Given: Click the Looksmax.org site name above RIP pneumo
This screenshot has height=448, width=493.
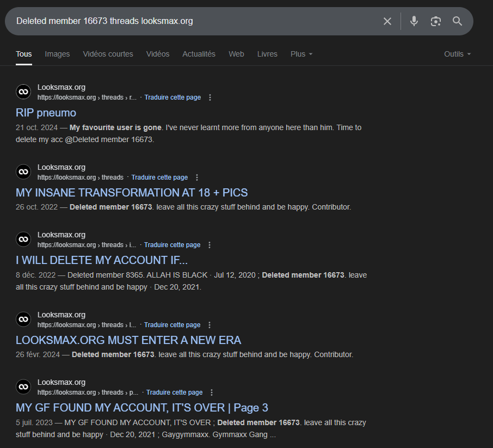Looking at the screenshot, I should click(x=61, y=87).
